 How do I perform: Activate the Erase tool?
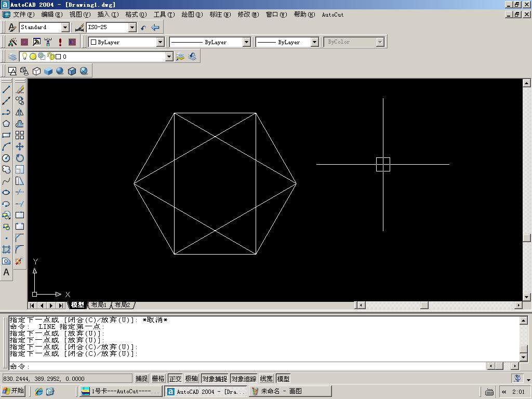point(20,89)
